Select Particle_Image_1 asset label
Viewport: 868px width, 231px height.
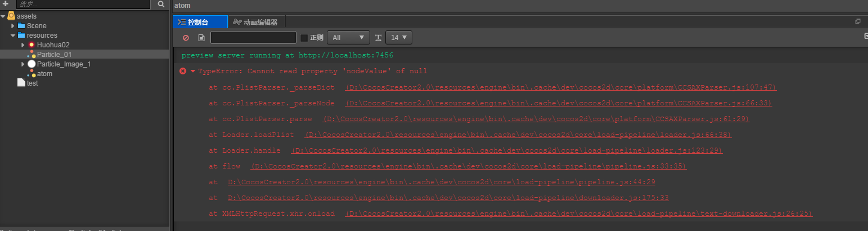[64, 64]
